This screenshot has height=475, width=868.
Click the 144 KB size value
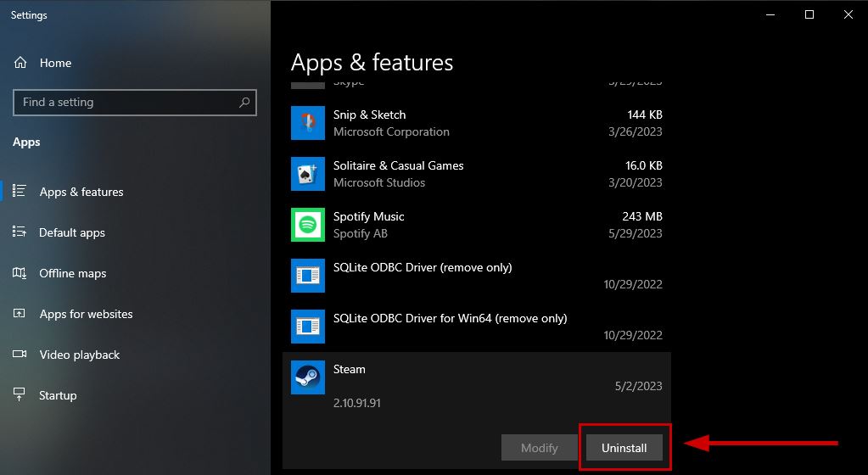(644, 115)
